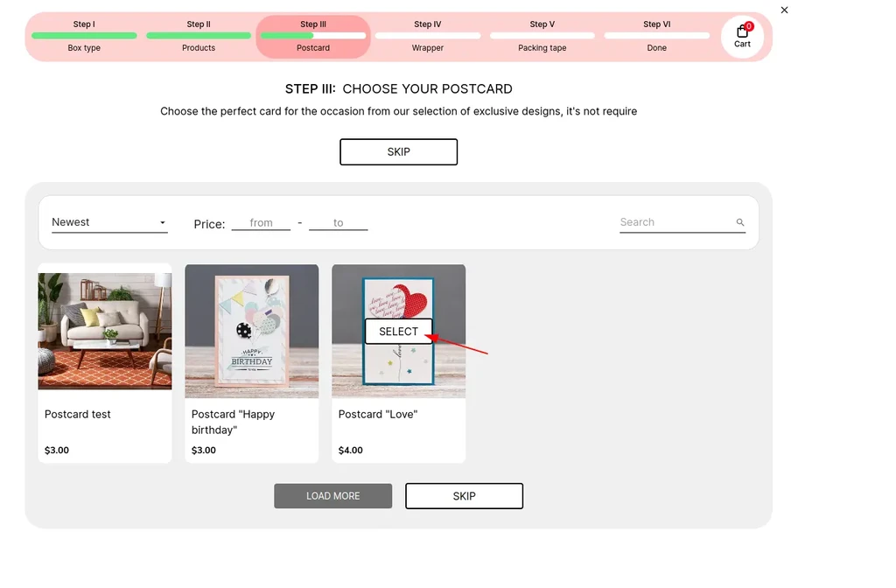Click the $4.00 price of Love postcard
896x588 pixels.
tap(350, 451)
